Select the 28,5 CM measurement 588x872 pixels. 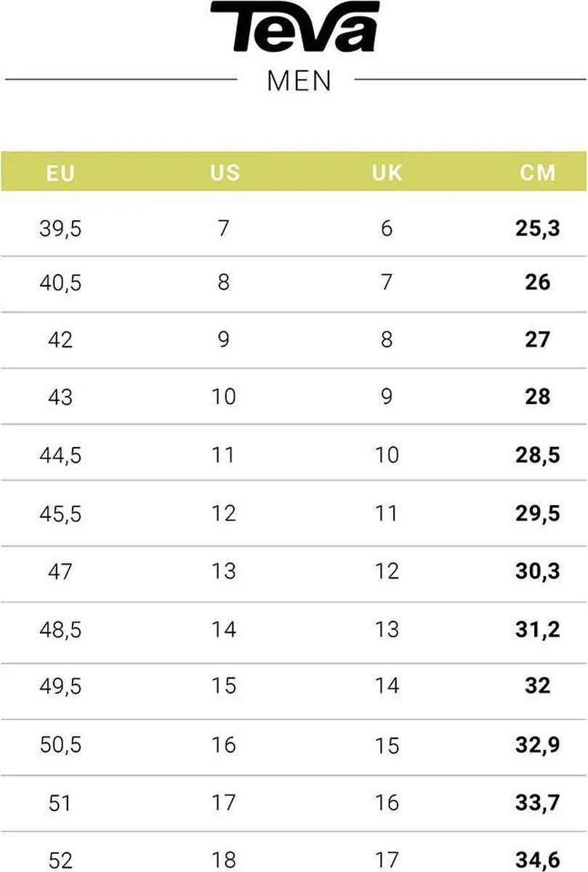click(538, 456)
